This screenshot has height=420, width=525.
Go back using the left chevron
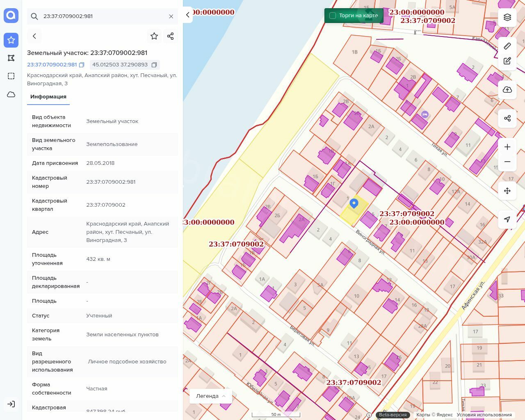(x=34, y=36)
